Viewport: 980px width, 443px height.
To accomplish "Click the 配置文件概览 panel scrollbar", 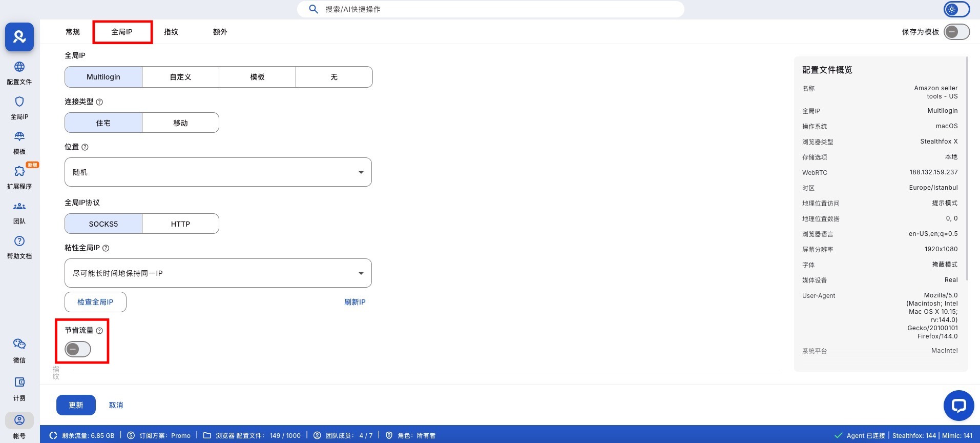I will click(967, 169).
